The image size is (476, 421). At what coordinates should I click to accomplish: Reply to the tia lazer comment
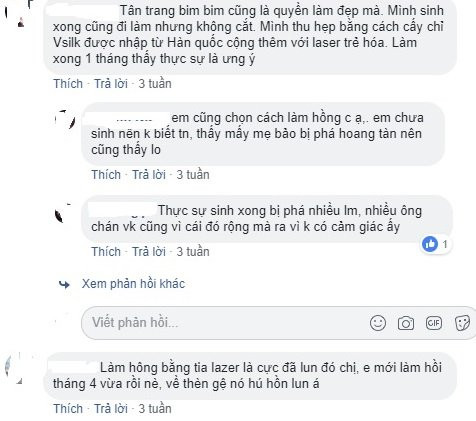click(x=111, y=408)
